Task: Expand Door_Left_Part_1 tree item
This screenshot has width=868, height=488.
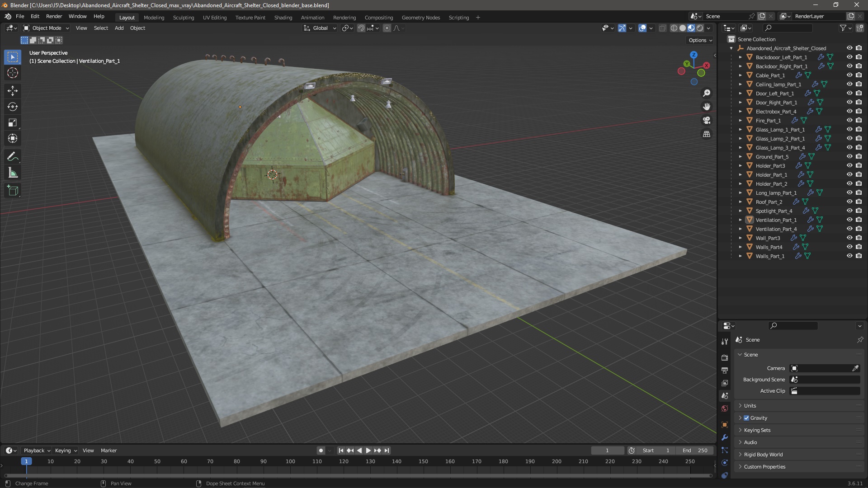Action: click(741, 94)
